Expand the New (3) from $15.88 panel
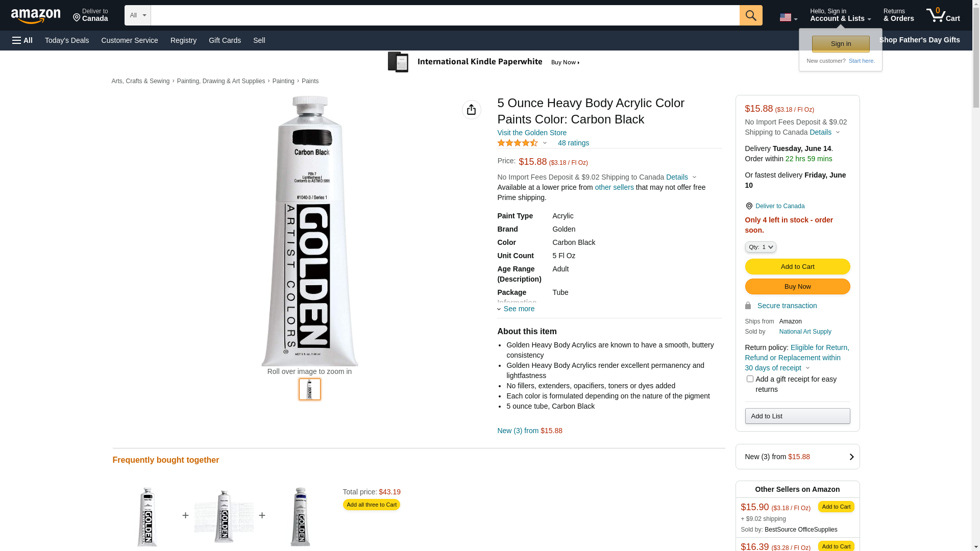980x551 pixels. [x=797, y=457]
